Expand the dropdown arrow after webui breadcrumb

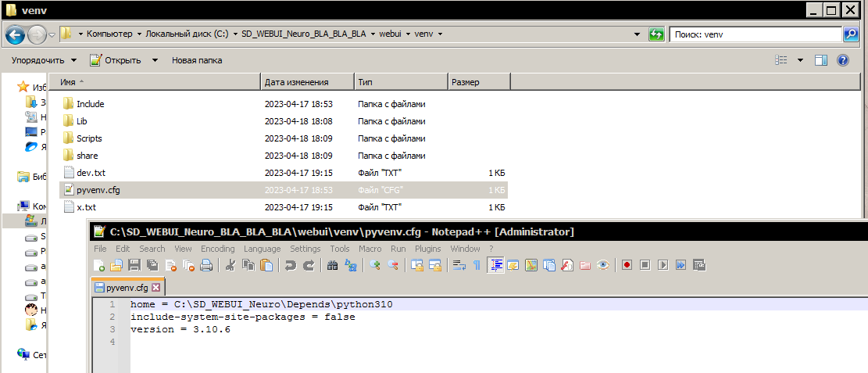click(x=409, y=34)
